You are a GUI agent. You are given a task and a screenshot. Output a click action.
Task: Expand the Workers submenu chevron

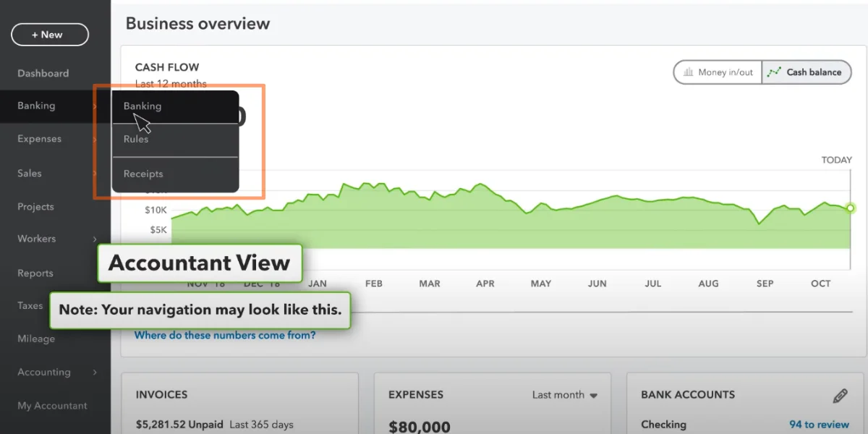(x=95, y=239)
